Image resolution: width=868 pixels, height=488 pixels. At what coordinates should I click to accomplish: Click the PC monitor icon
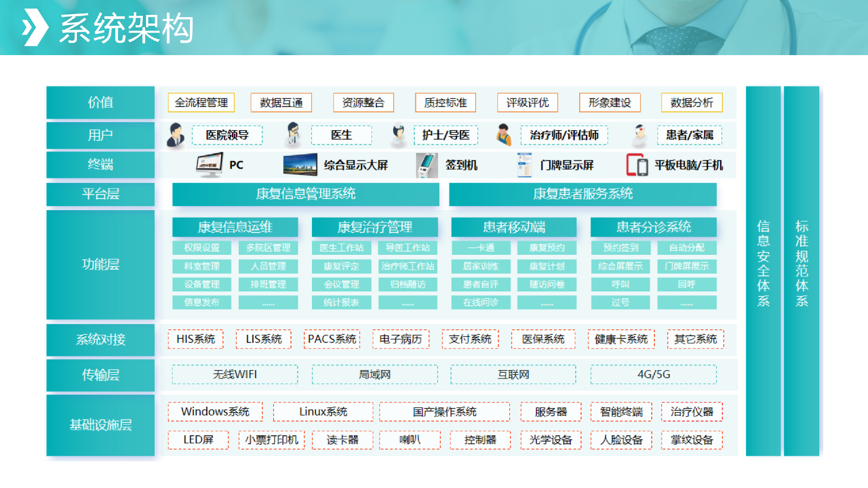pyautogui.click(x=209, y=164)
